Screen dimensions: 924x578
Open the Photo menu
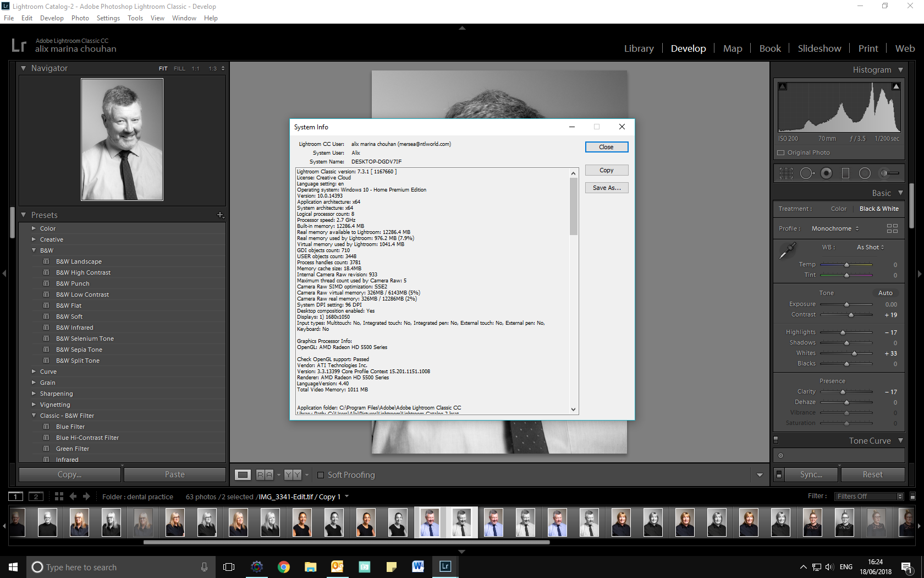[80, 18]
